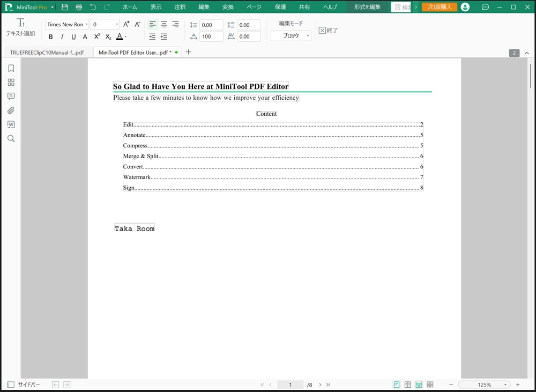This screenshot has width=536, height=392.
Task: Click the 検索 search box
Action: (400, 7)
